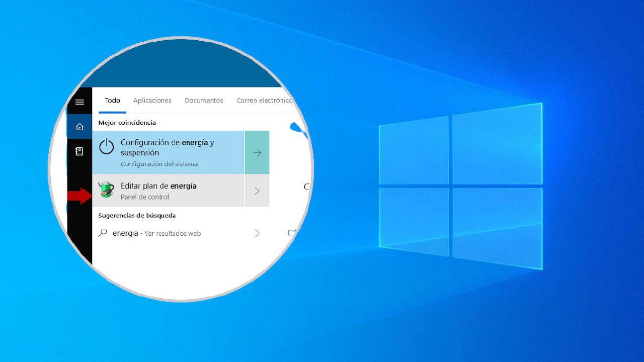
Task: Open Configuración de energía y suspensión
Action: [166, 147]
